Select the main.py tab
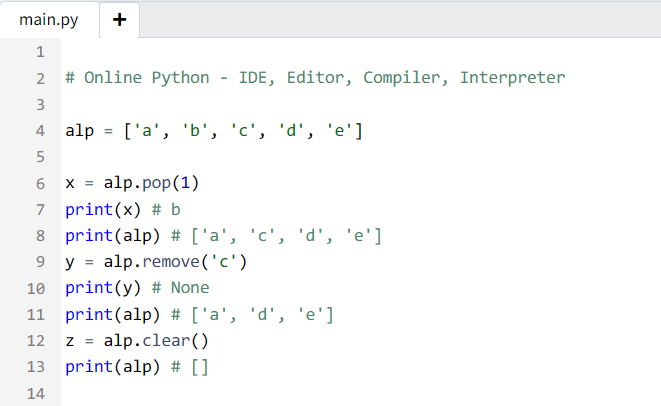This screenshot has width=661, height=406. 49,20
